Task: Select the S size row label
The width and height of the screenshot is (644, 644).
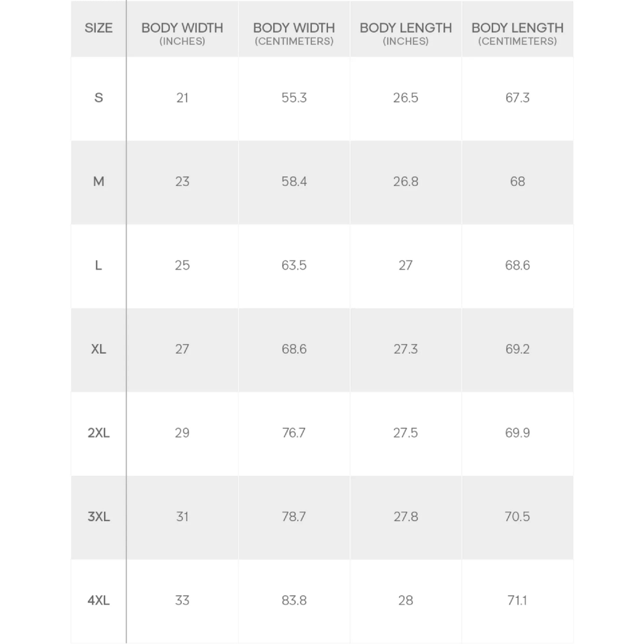Action: (99, 98)
